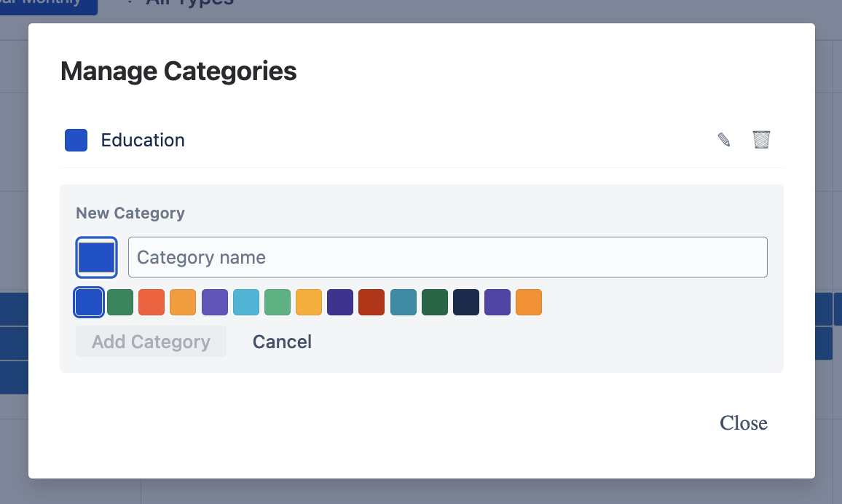This screenshot has width=842, height=504.
Task: Select the light green color swatch
Action: (278, 302)
